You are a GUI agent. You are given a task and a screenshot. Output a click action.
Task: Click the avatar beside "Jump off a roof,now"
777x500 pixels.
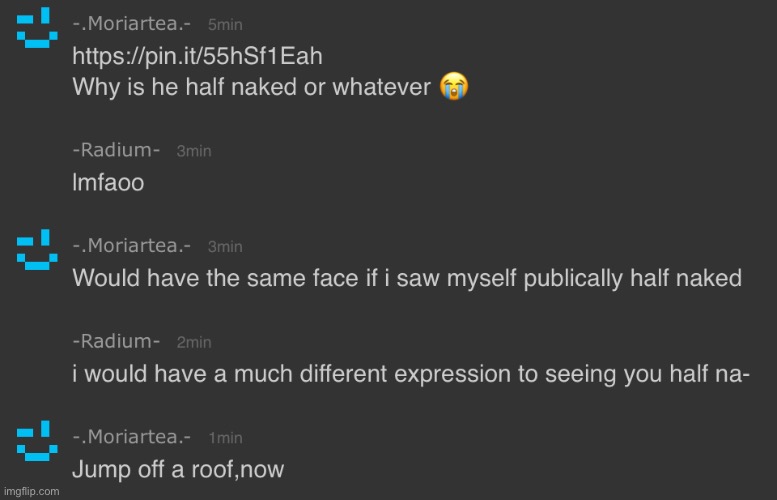(37, 441)
